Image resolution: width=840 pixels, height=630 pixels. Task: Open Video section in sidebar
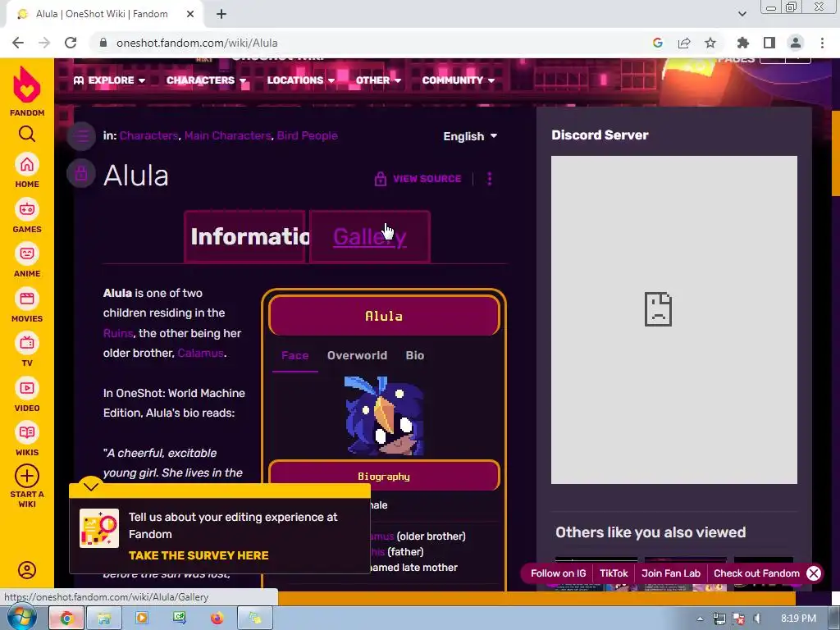click(x=27, y=395)
